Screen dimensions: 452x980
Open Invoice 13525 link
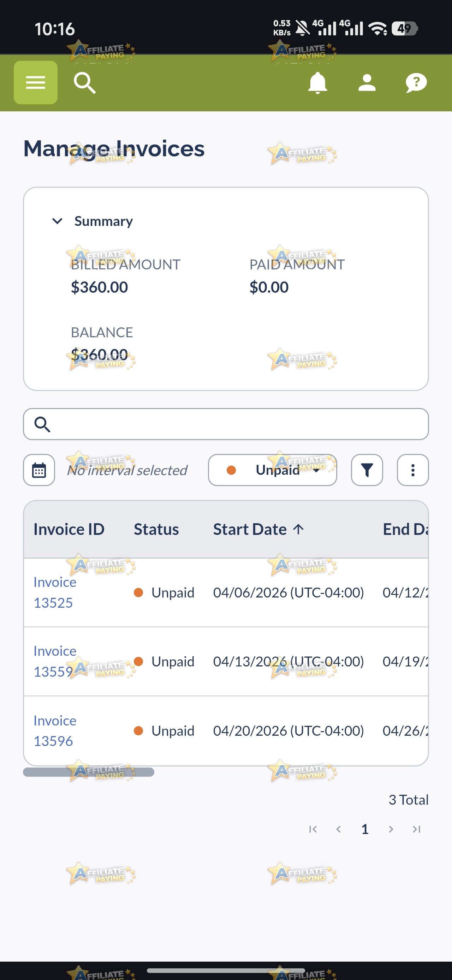click(x=55, y=592)
